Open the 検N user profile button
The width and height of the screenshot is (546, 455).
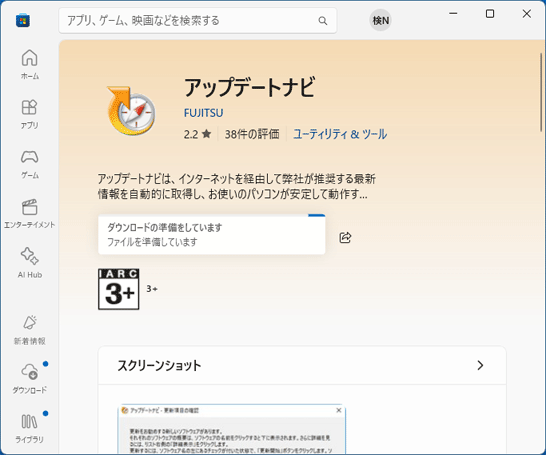(380, 21)
